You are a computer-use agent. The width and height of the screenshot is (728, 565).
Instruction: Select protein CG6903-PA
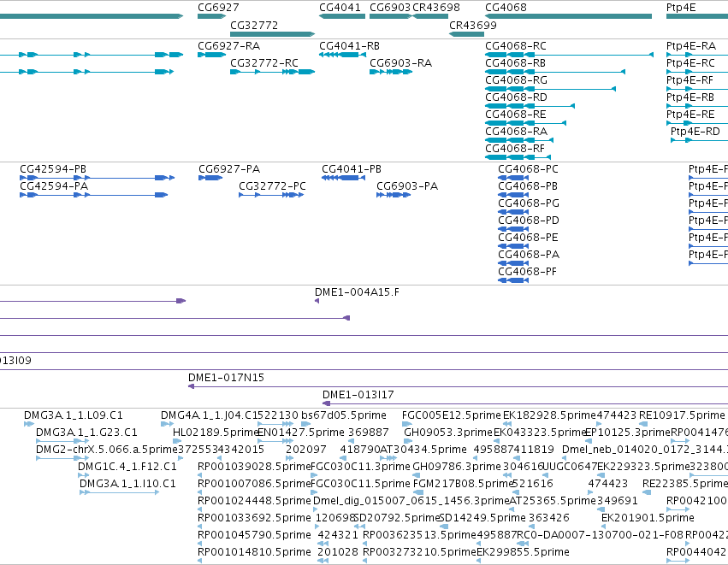[407, 186]
